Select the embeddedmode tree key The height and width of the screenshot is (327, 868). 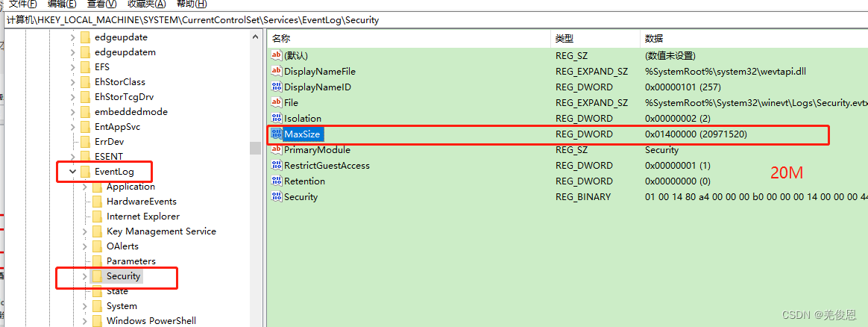click(131, 112)
